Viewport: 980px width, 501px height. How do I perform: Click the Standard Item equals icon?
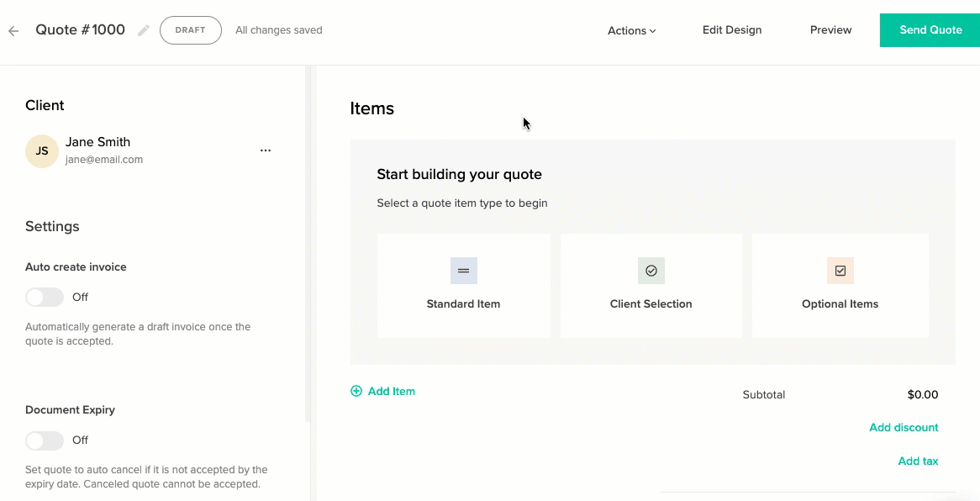(464, 271)
